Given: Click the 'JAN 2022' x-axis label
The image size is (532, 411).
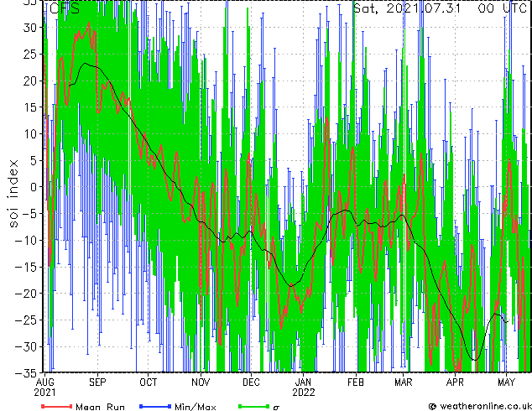Looking at the screenshot, I should 303,388.
